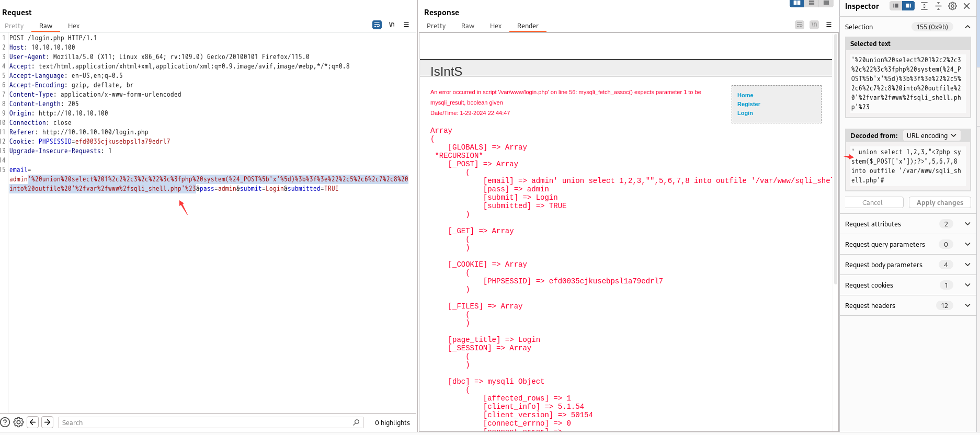Expand the Request body parameters section

[967, 265]
